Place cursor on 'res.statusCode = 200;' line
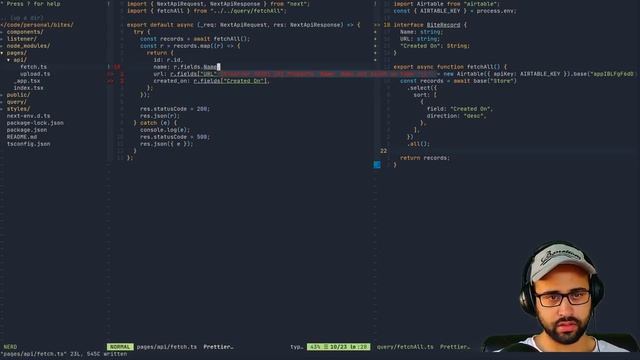The width and height of the screenshot is (640, 360). tap(175, 109)
